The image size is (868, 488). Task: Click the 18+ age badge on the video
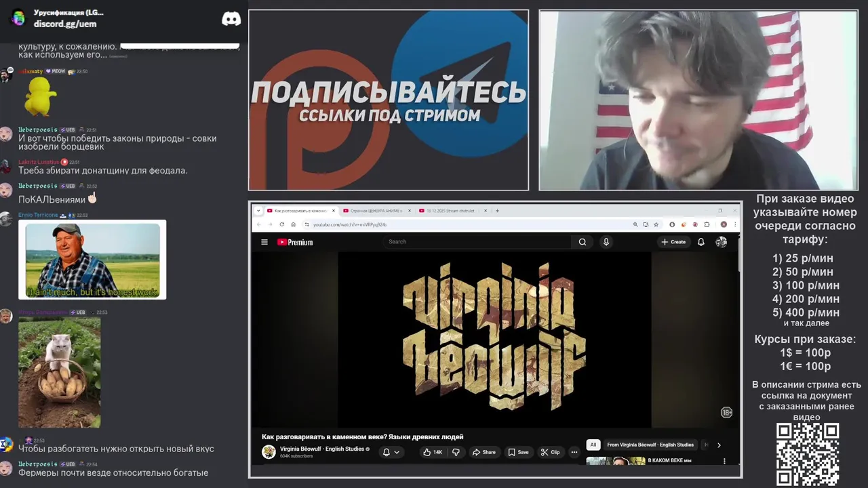pyautogui.click(x=726, y=413)
